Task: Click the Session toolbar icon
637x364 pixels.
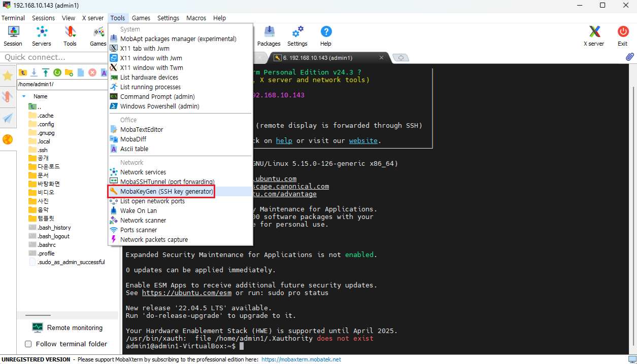Action: coord(13,36)
